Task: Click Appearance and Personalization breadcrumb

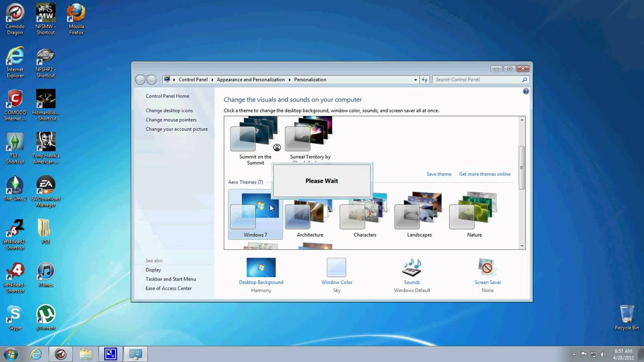Action: pos(251,79)
